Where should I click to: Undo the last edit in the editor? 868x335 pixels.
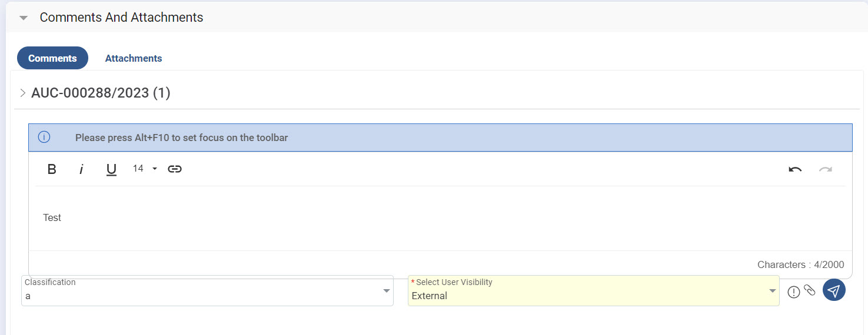coord(795,169)
